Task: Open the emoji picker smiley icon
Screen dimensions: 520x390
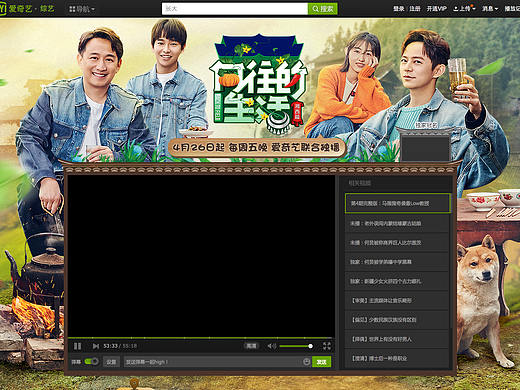Action: click(x=307, y=362)
